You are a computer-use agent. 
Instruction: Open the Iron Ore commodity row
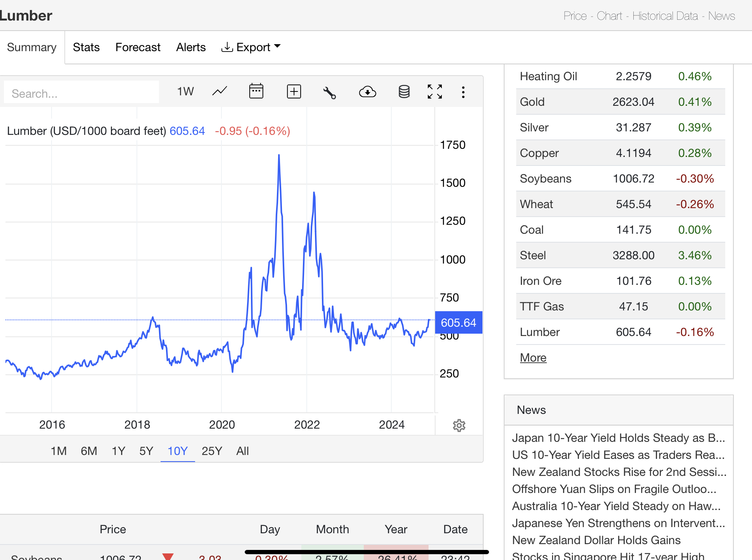click(x=621, y=281)
